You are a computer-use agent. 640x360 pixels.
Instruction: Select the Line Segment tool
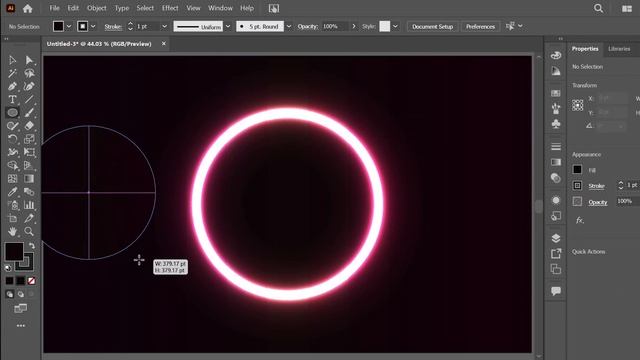[29, 100]
